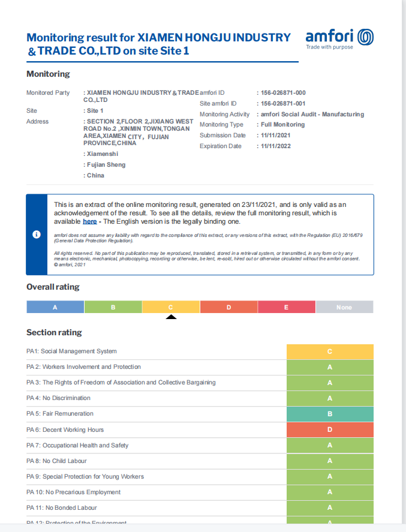The width and height of the screenshot is (406, 532).
Task: Select the E segment in overall rating bar
Action: tap(287, 307)
